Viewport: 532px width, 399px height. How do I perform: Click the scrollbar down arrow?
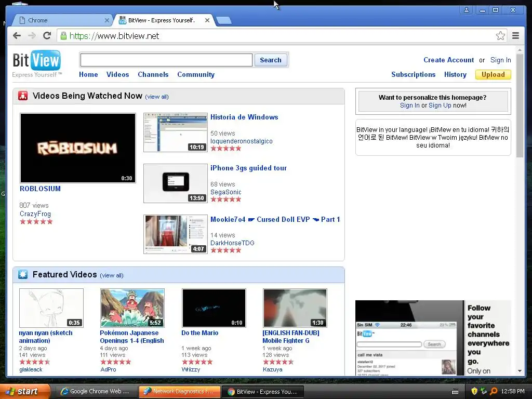(x=520, y=371)
